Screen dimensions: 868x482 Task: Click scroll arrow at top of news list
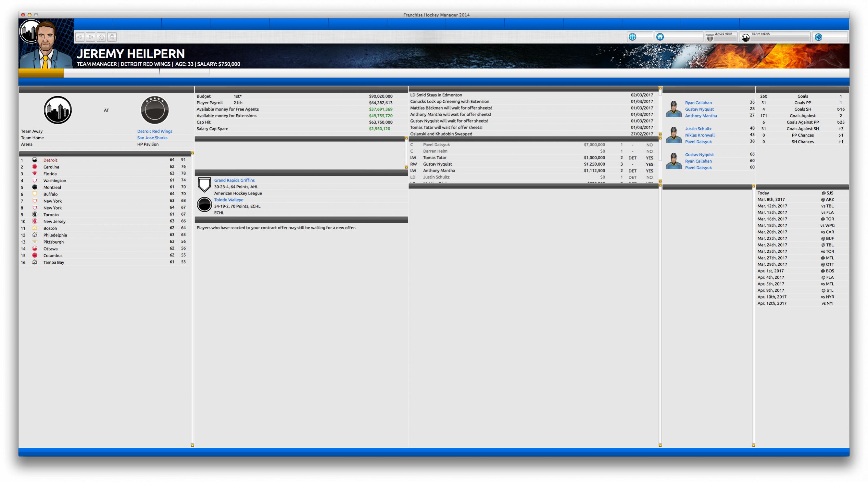pyautogui.click(x=660, y=88)
